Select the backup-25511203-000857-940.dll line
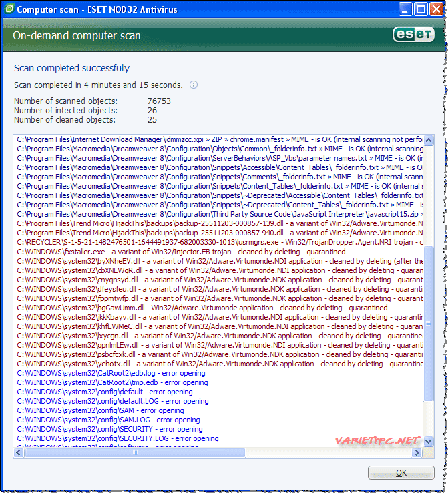448x493 pixels. 219,233
